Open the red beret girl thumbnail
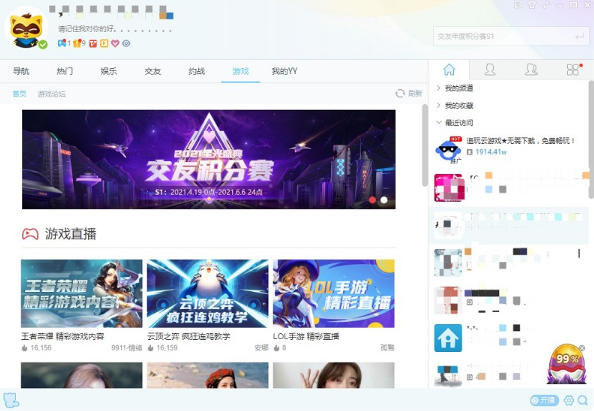Image resolution: width=594 pixels, height=411 pixels. [x=208, y=375]
